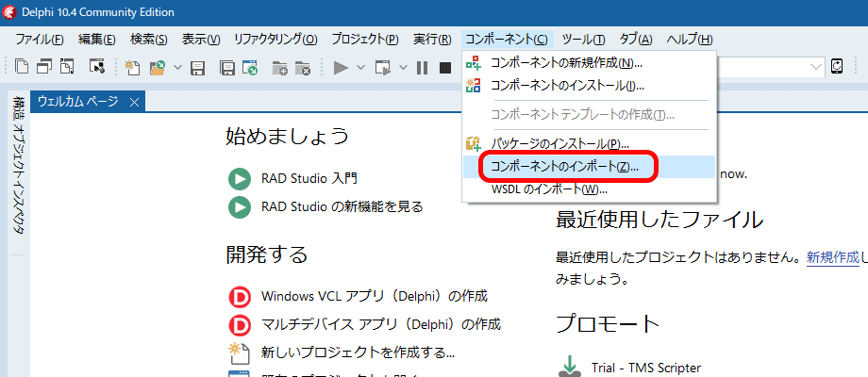Click the window-with-cursor toolbar icon
The image size is (868, 377).
(97, 68)
